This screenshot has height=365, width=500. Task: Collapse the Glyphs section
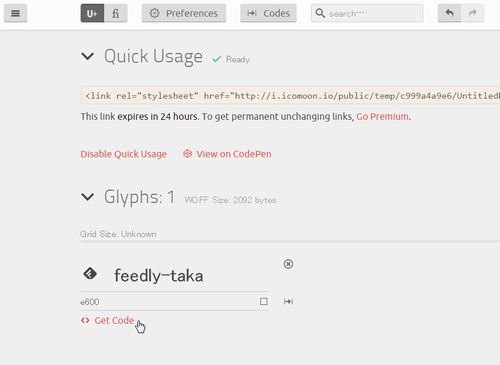(88, 197)
